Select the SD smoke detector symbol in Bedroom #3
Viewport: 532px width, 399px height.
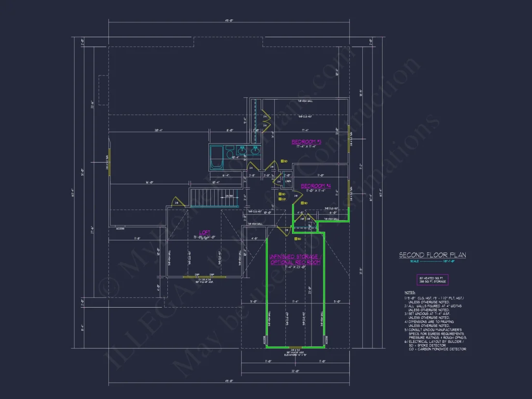(282, 161)
